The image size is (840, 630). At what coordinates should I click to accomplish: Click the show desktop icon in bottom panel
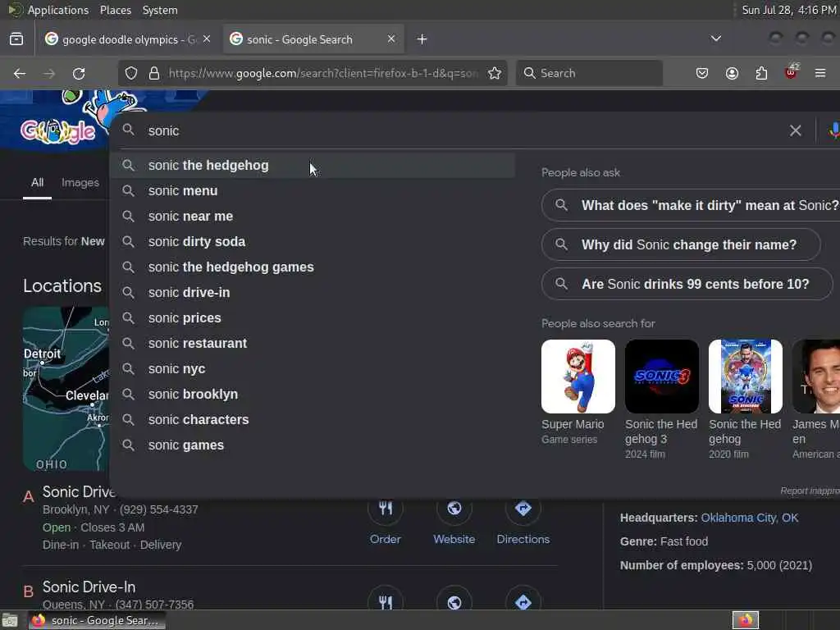coord(10,620)
